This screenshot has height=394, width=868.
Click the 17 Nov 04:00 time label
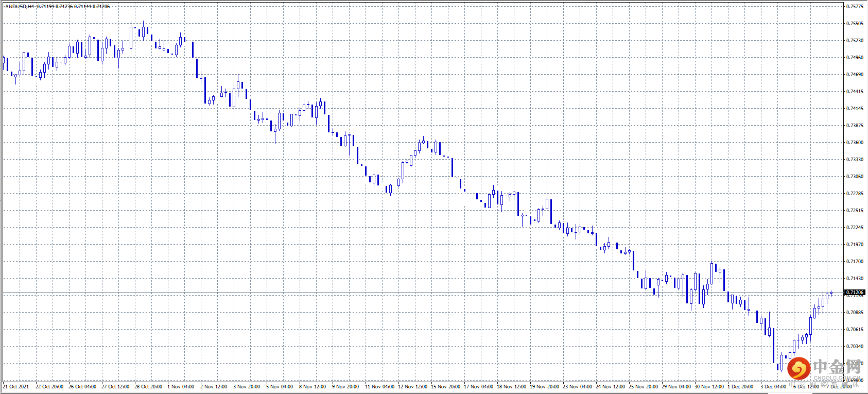pyautogui.click(x=479, y=387)
